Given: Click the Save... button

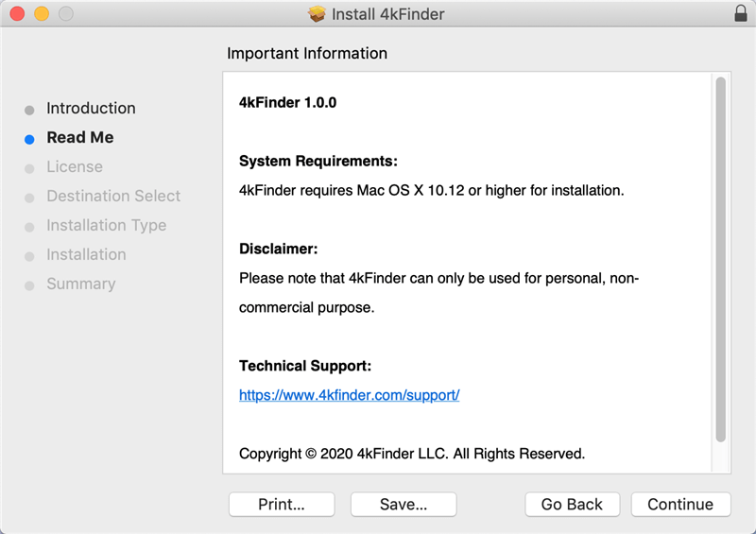Looking at the screenshot, I should pos(404,505).
